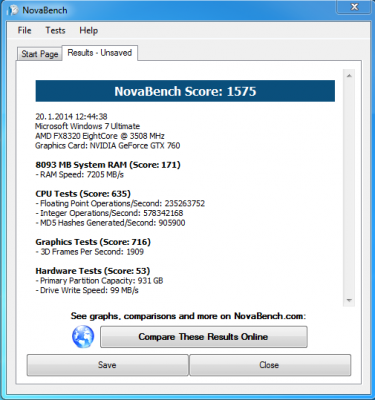Viewport: 375px width, 400px height.
Task: Open the Help menu
Action: [88, 30]
